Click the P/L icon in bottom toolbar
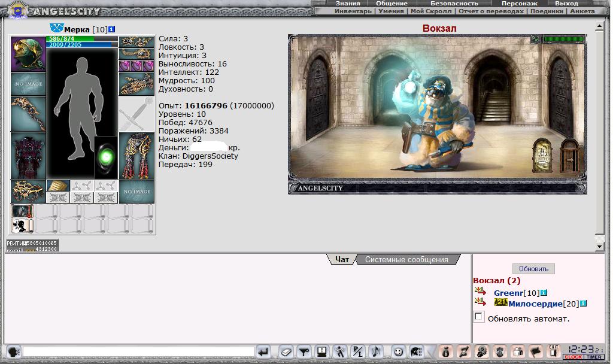Viewport: 613px width, 364px height. [358, 352]
